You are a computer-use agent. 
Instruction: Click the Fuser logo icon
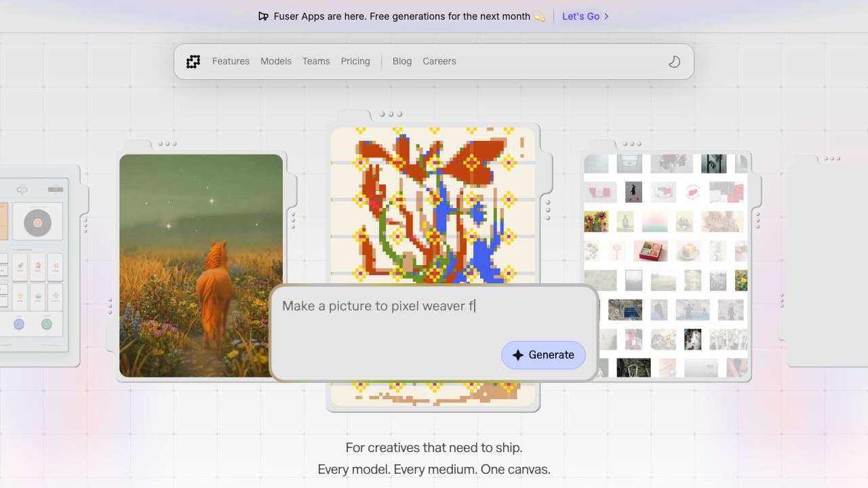tap(193, 62)
